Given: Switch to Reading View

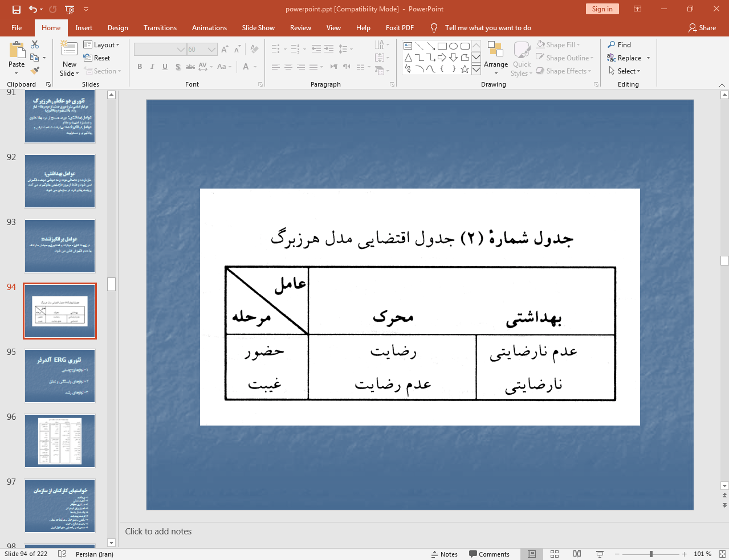Looking at the screenshot, I should pos(577,554).
